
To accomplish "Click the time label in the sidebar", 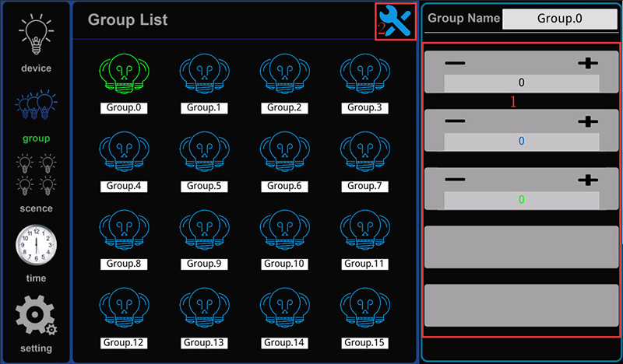I will (x=36, y=278).
